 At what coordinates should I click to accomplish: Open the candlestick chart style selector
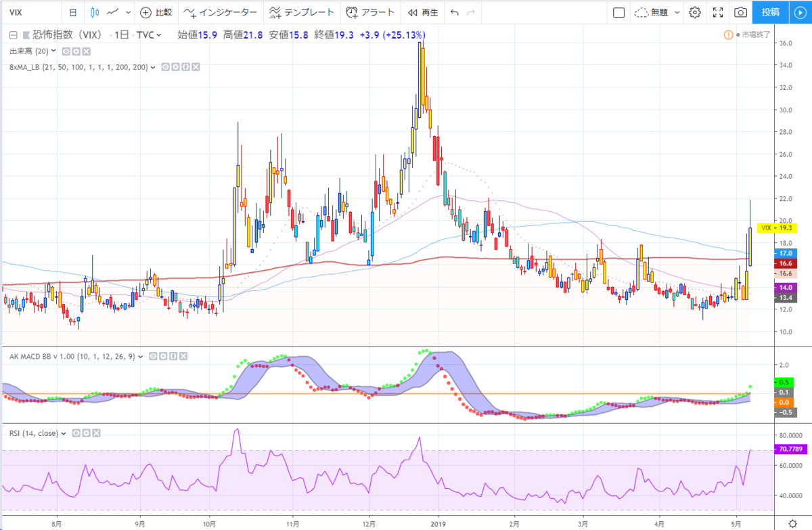[95, 12]
